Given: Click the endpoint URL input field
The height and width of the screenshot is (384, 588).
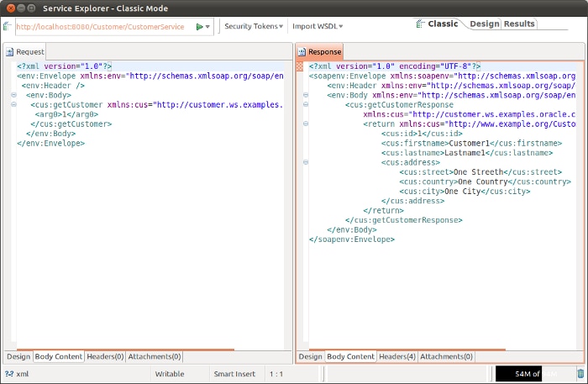Looking at the screenshot, I should click(101, 27).
